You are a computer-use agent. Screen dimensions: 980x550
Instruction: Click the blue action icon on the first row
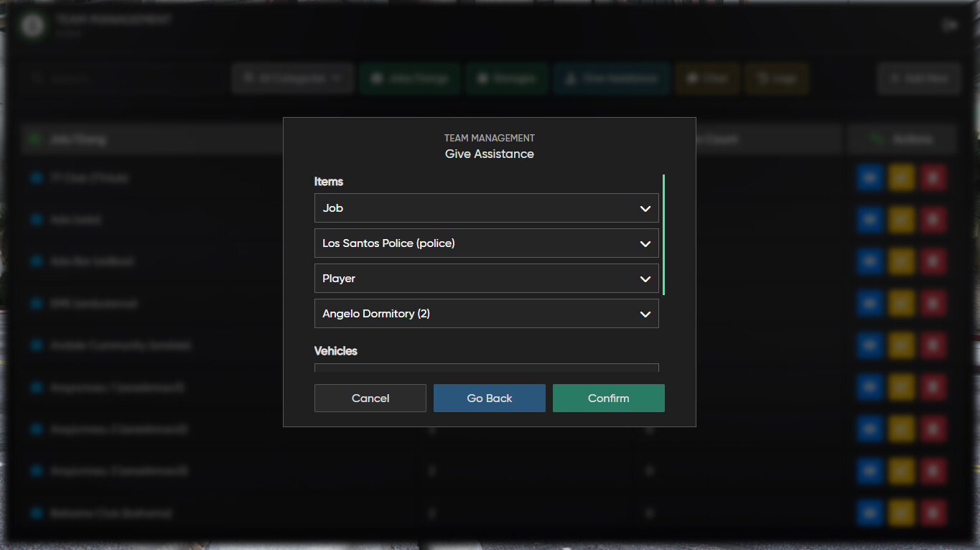(869, 177)
